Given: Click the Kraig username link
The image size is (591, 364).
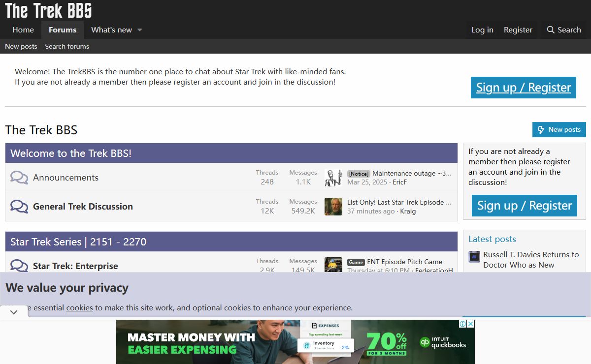Looking at the screenshot, I should point(408,211).
